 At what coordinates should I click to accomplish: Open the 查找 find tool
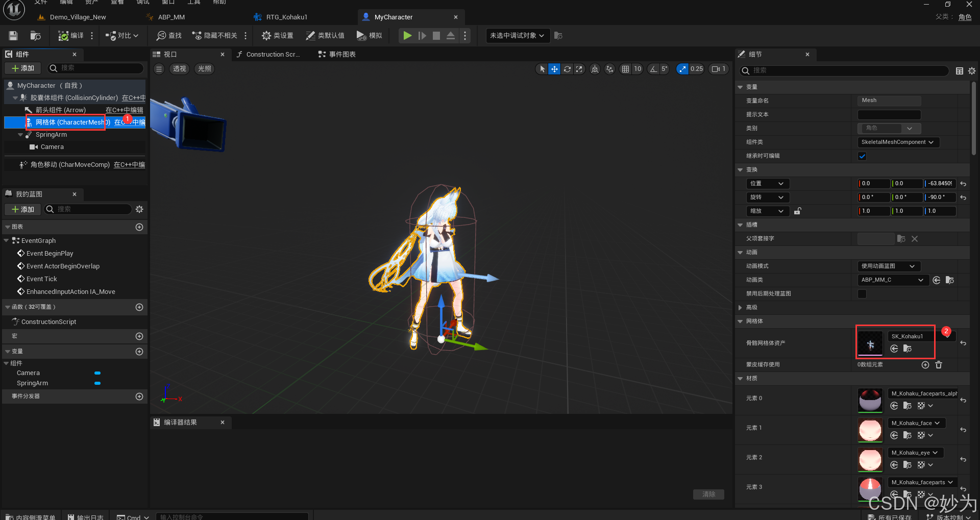click(169, 36)
